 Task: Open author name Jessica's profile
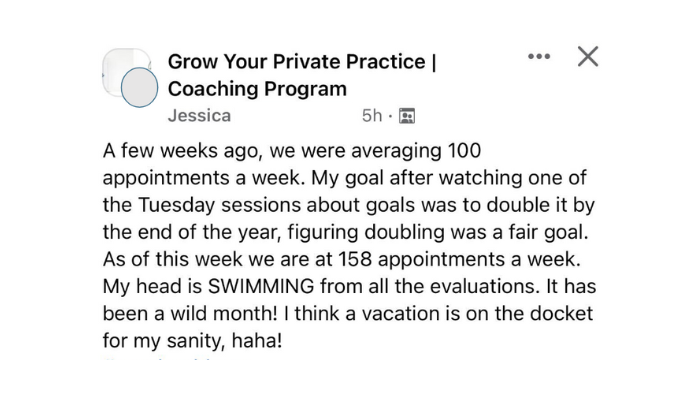click(199, 115)
